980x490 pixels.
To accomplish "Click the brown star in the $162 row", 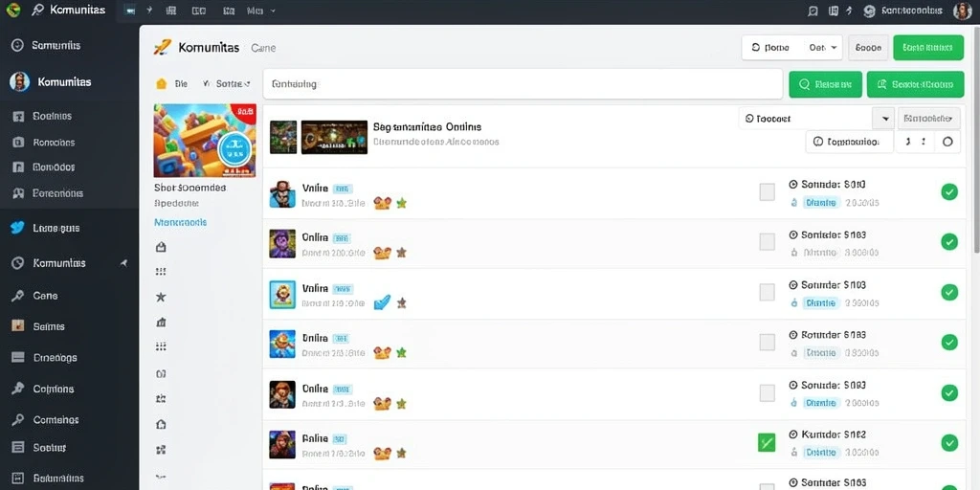I will pyautogui.click(x=402, y=453).
